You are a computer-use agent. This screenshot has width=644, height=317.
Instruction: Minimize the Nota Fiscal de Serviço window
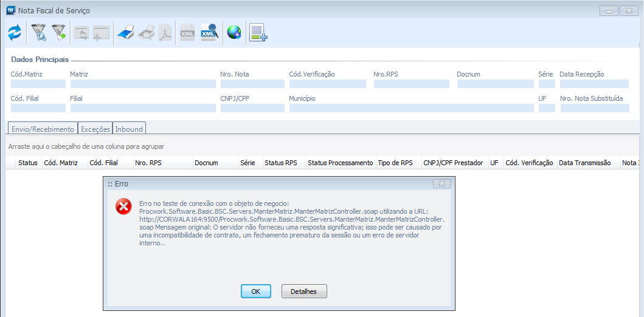pos(609,11)
